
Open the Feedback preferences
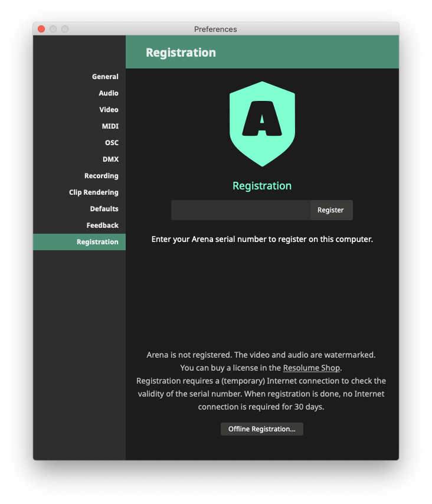click(x=102, y=225)
